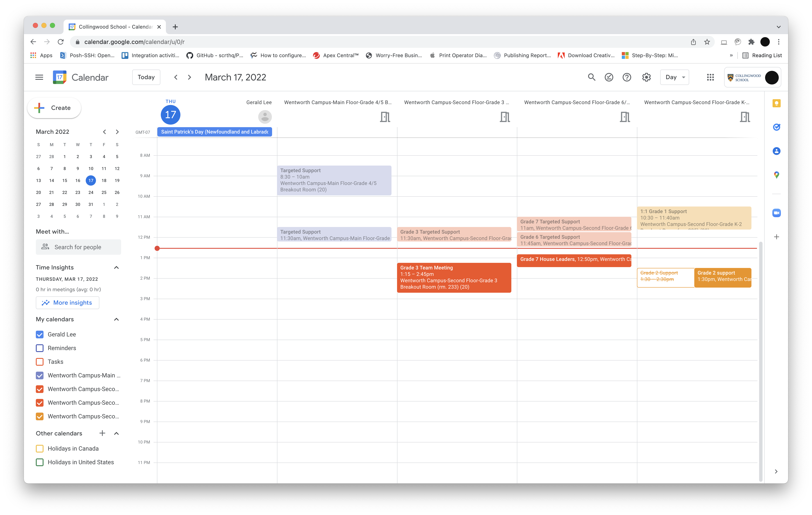Click the Support help icon

click(627, 77)
